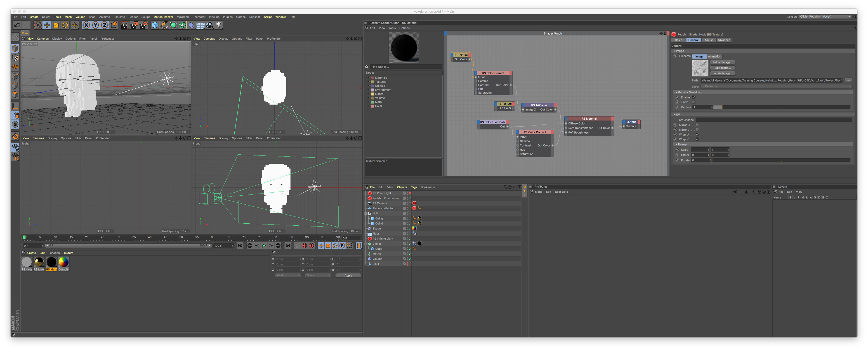Click the path browse ellipsis button

[x=849, y=80]
